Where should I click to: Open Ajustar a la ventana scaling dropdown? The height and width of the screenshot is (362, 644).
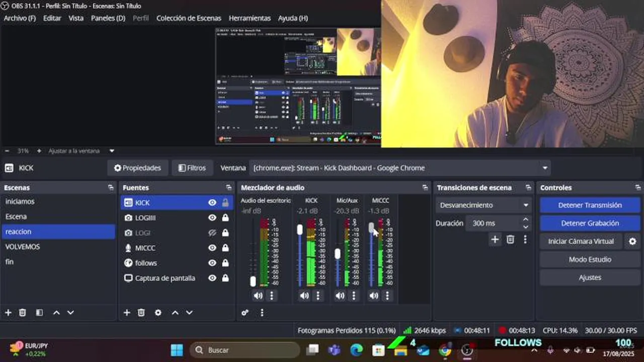81,151
